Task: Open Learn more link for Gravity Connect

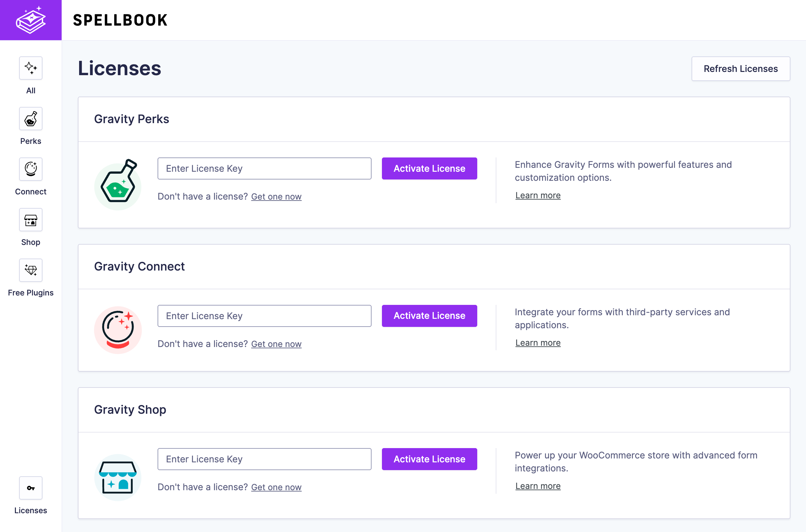Action: [x=538, y=343]
